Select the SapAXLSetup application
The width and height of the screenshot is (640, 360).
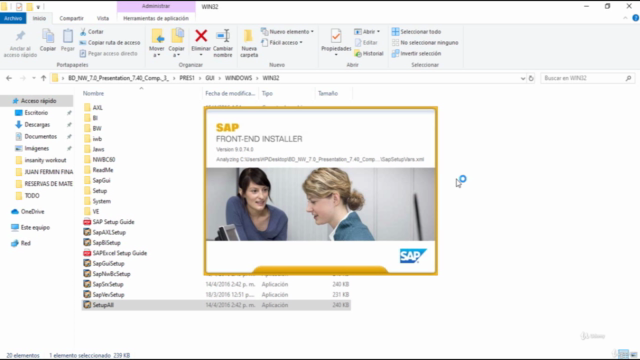tap(104, 233)
